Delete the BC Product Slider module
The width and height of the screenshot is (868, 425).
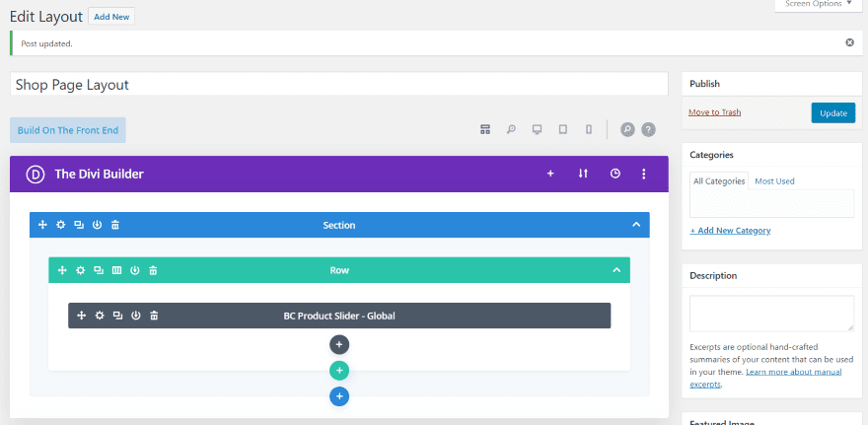point(155,316)
